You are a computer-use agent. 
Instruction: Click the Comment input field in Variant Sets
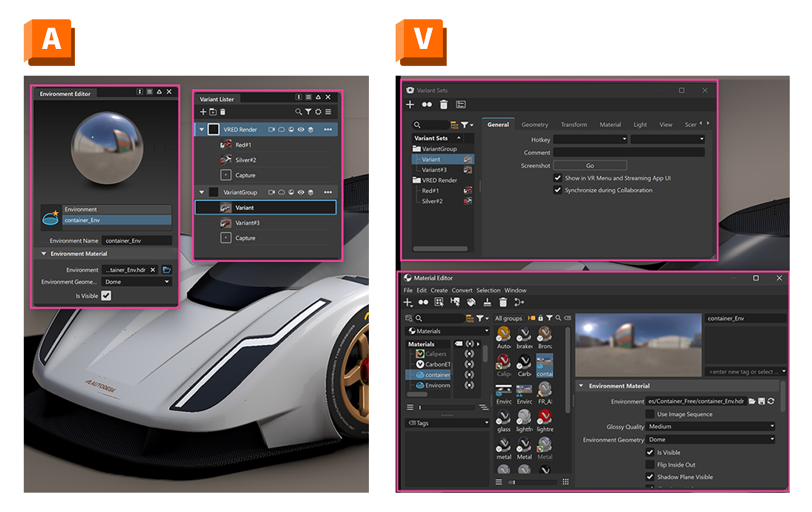pyautogui.click(x=629, y=153)
